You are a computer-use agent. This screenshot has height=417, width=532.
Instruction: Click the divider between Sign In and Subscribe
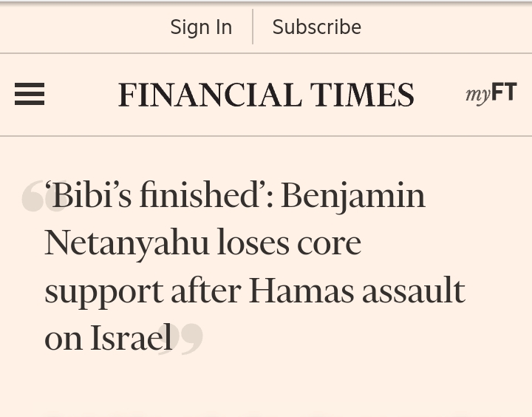tap(253, 27)
